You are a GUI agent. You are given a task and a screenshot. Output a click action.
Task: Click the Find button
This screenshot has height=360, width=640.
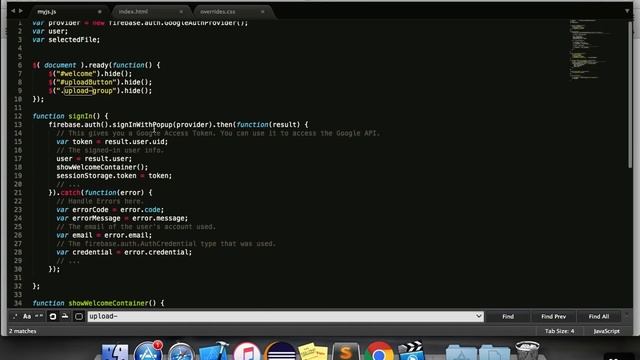tap(508, 316)
